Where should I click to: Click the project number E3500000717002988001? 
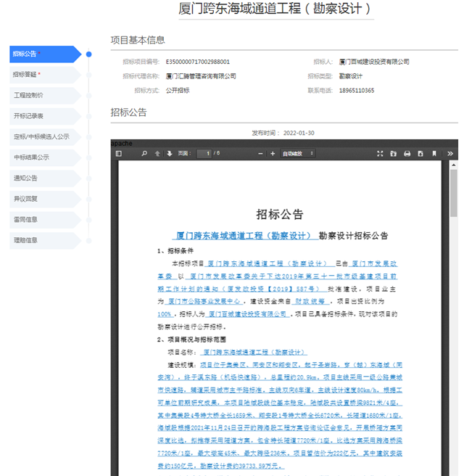coord(198,62)
